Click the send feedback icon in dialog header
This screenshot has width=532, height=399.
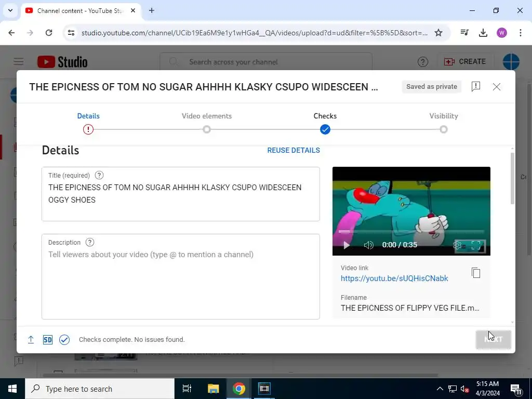point(476,87)
